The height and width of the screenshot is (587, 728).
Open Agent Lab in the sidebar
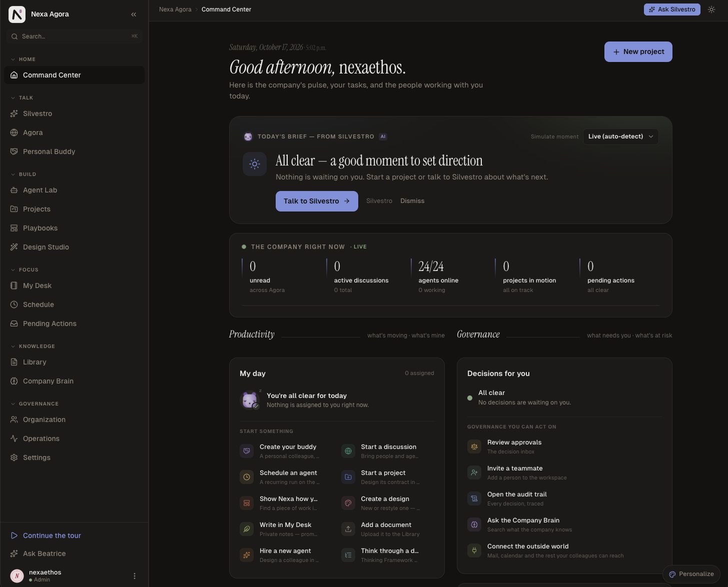click(x=74, y=190)
